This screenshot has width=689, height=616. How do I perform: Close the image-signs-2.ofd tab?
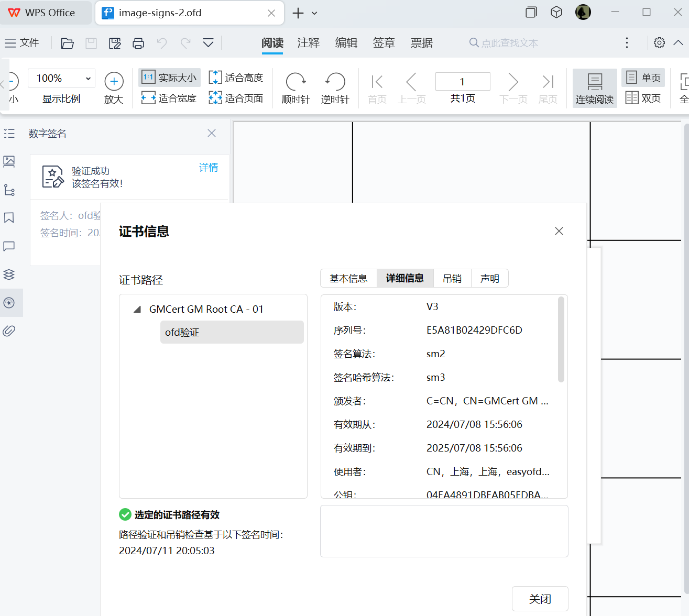271,13
